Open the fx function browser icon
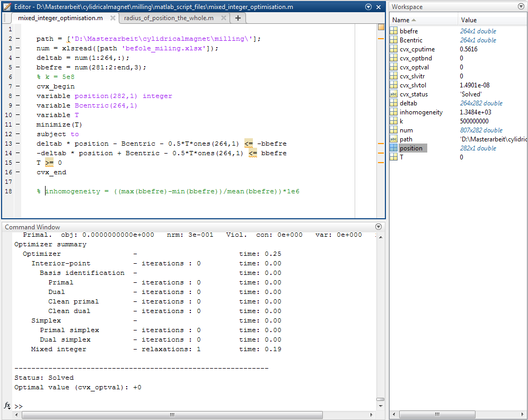The image size is (528, 420). pos(7,406)
